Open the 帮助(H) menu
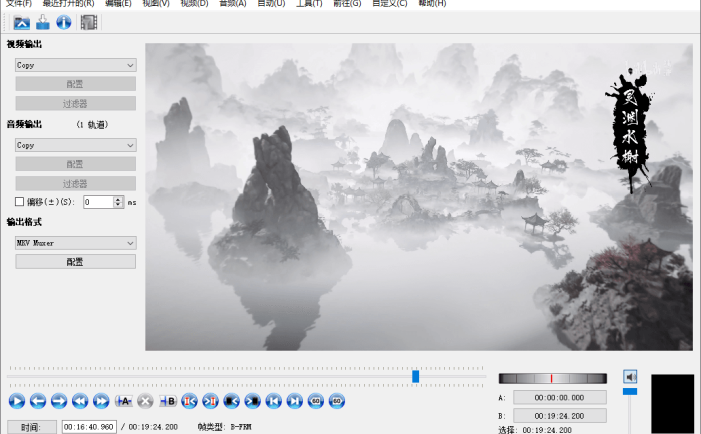Viewport: 701px width, 434px height. [432, 3]
